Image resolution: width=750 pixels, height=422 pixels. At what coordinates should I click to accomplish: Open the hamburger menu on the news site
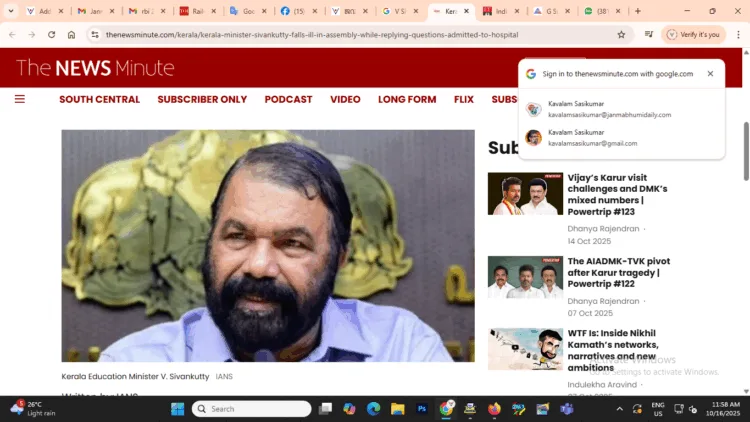[x=19, y=99]
